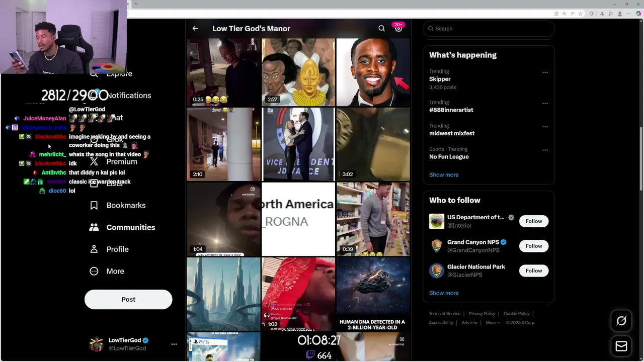Click US Department of the Interior avatar
Screen dimensions: 644x362
(437, 221)
